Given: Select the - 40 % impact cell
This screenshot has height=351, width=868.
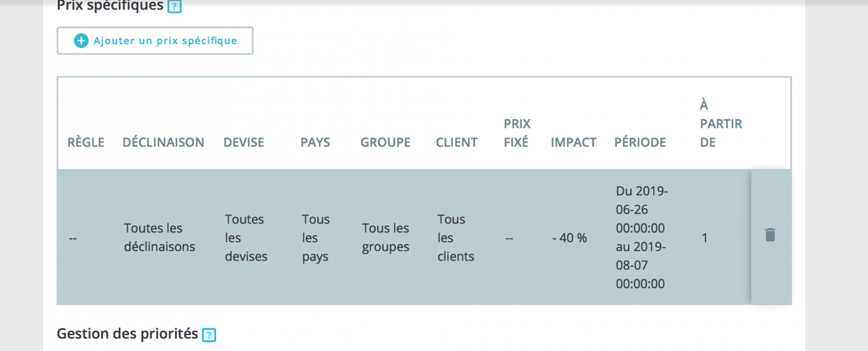Looking at the screenshot, I should [x=570, y=238].
